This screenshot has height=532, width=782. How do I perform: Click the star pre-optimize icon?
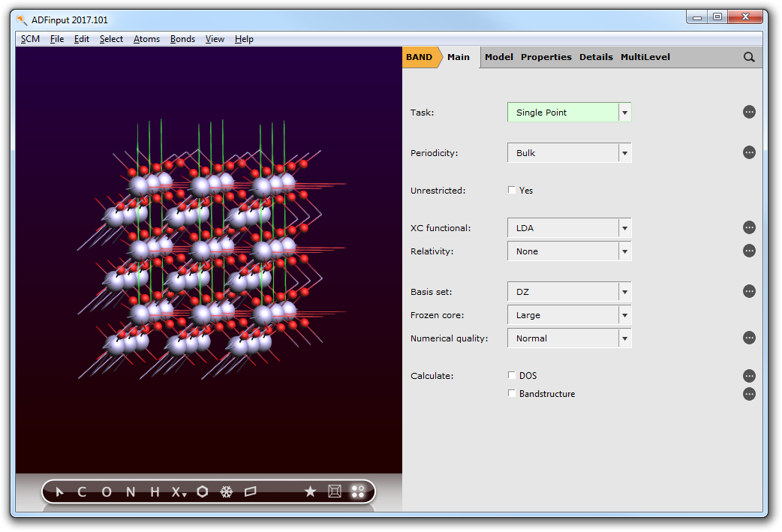pos(310,491)
